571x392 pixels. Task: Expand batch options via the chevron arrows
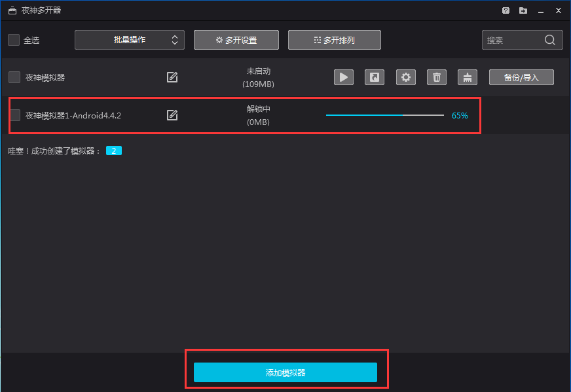[175, 39]
